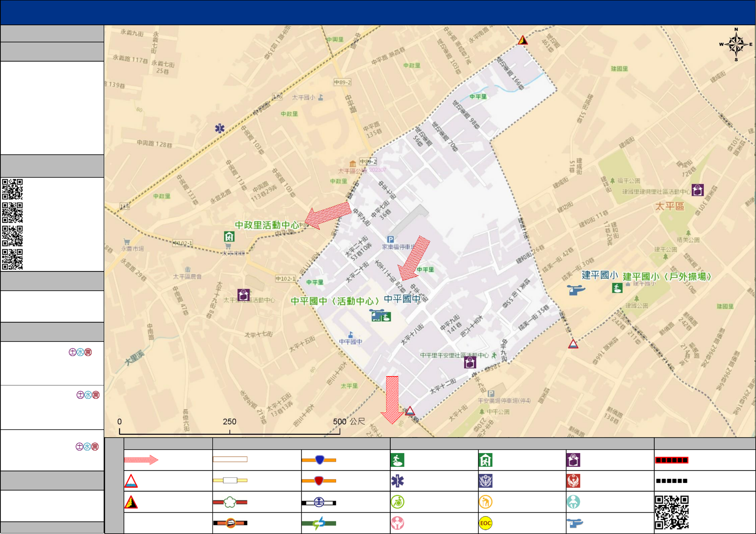Click the blue star-of-life medical marker on the map
The width and height of the screenshot is (756, 534).
[220, 128]
